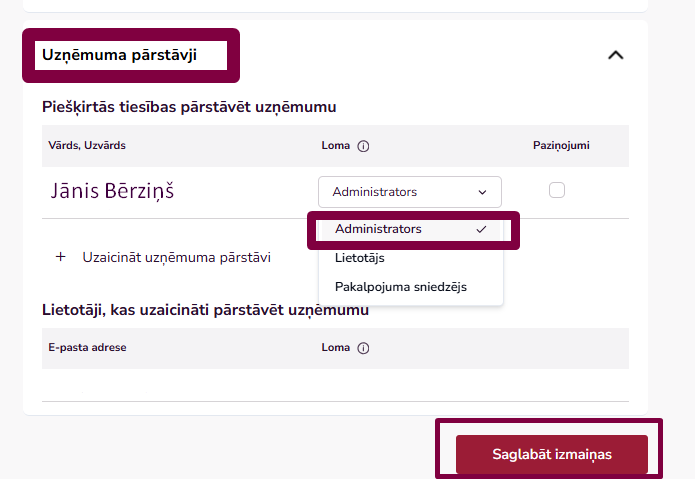The height and width of the screenshot is (479, 695).
Task: Click Uzaicināt uzņēmuma pārstāvi link text
Action: click(x=176, y=257)
